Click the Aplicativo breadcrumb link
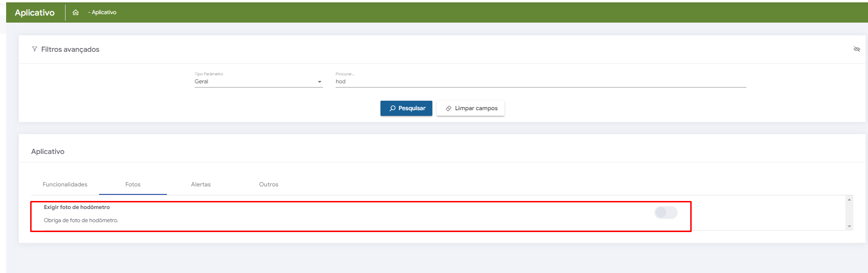This screenshot has width=868, height=273. (x=104, y=13)
